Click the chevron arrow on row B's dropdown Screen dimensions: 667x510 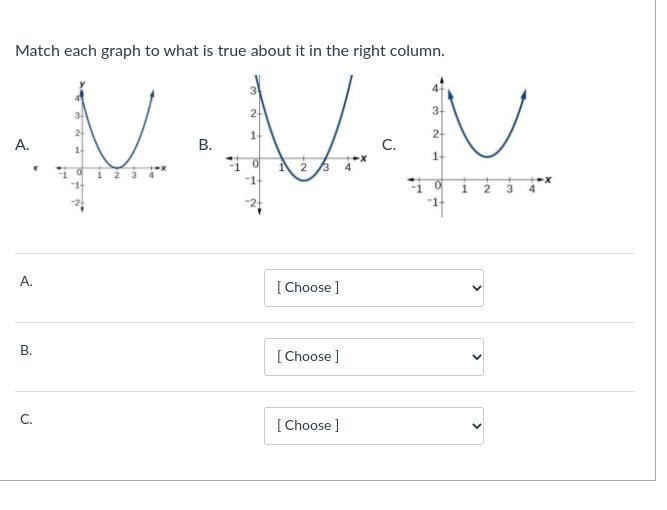(x=476, y=357)
